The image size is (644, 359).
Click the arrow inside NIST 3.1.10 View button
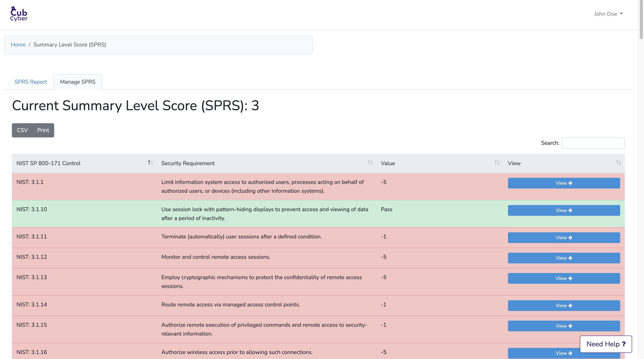tap(570, 210)
